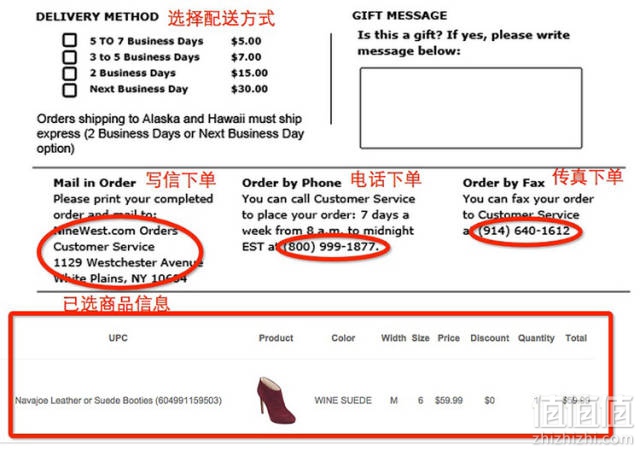Click the wine suede bootie product image
The height and width of the screenshot is (451, 640).
[276, 400]
